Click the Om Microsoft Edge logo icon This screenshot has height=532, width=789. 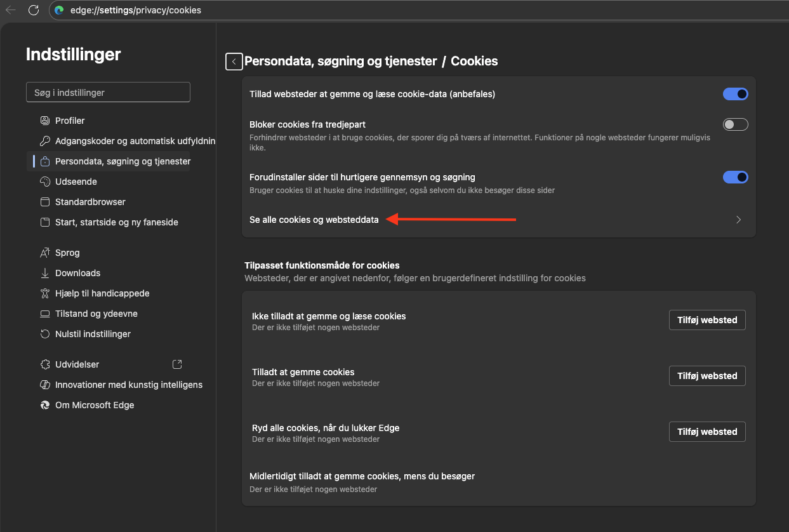pos(45,405)
